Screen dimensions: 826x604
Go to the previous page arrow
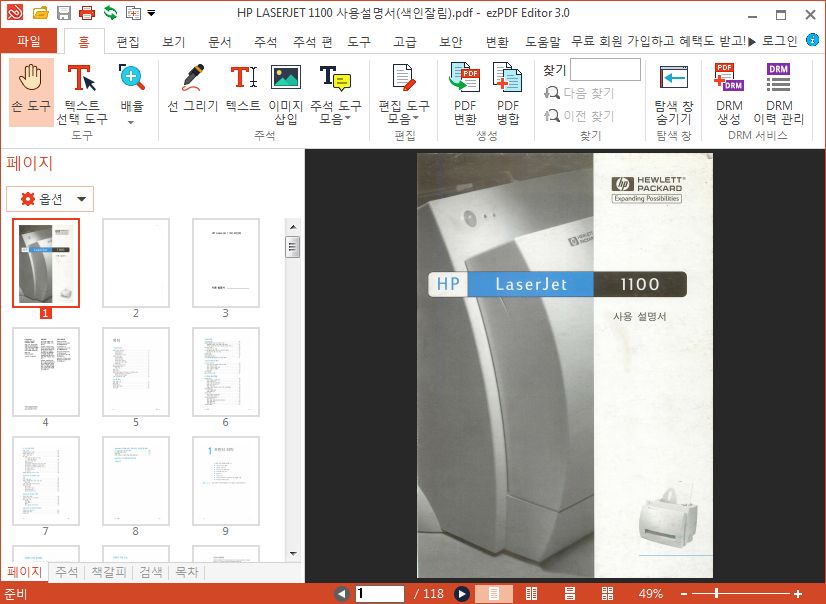click(x=341, y=594)
